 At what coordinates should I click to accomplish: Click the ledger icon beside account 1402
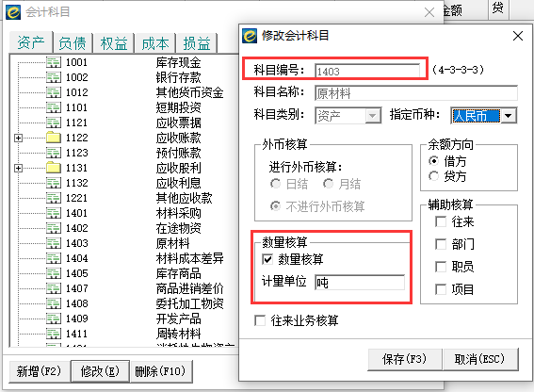pyautogui.click(x=54, y=228)
